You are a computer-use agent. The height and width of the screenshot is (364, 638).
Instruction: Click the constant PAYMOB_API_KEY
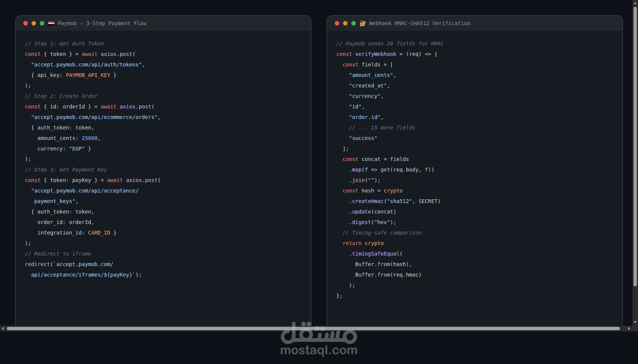[x=88, y=75]
